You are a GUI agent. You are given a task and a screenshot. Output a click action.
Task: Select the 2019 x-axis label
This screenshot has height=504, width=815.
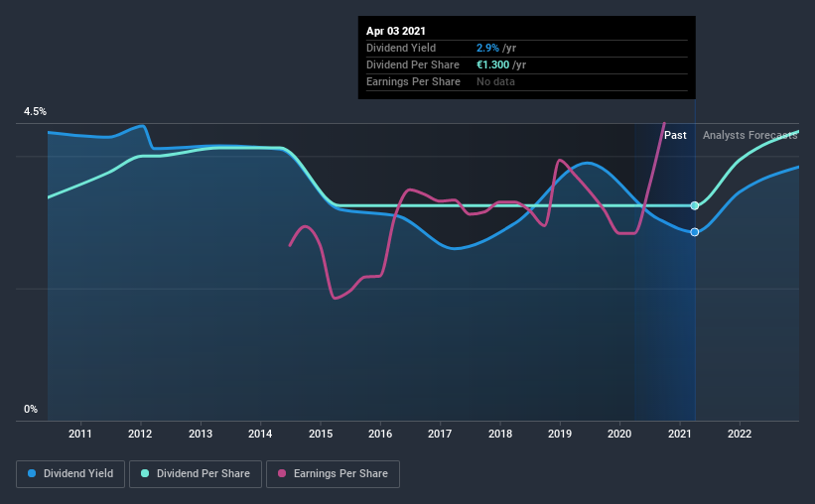(560, 434)
